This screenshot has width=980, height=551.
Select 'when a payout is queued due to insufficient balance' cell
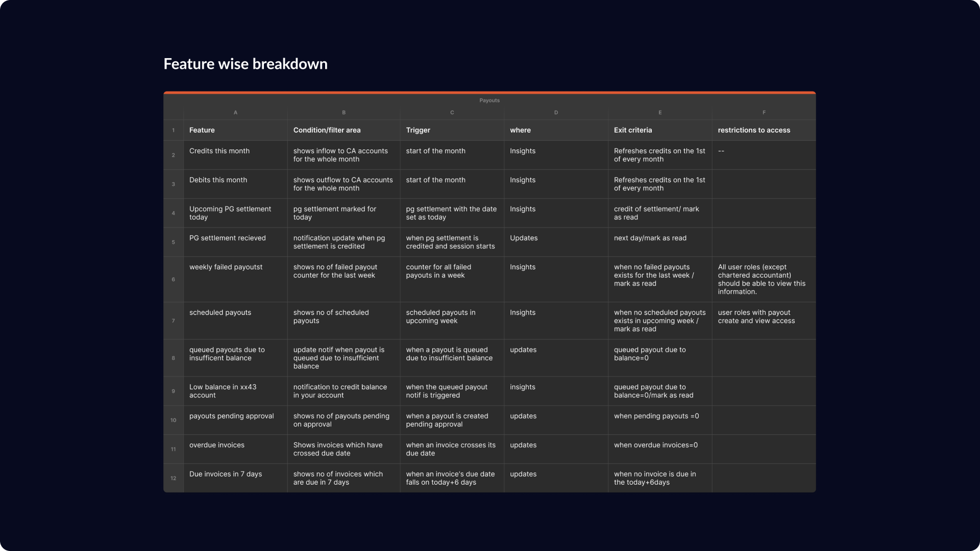[452, 358]
